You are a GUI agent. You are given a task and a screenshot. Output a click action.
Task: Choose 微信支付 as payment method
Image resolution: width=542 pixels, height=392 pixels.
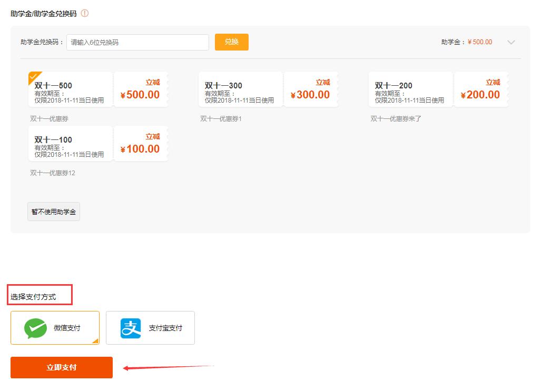tap(55, 327)
